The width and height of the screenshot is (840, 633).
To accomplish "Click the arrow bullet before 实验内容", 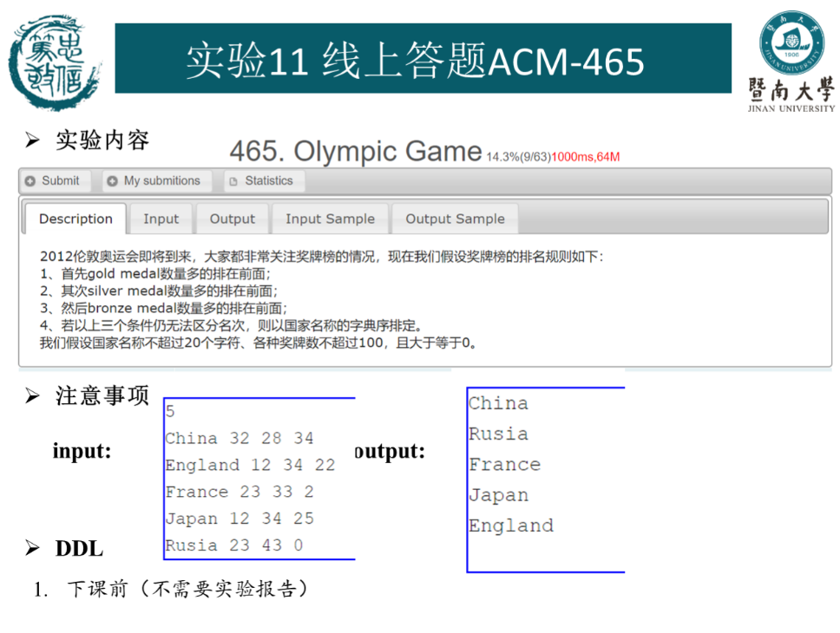I will (x=32, y=140).
